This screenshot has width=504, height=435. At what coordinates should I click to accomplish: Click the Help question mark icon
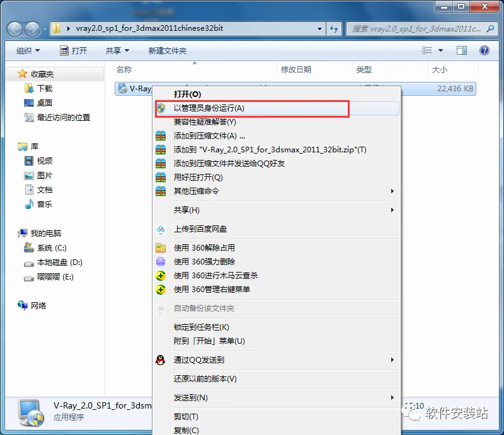(x=484, y=50)
